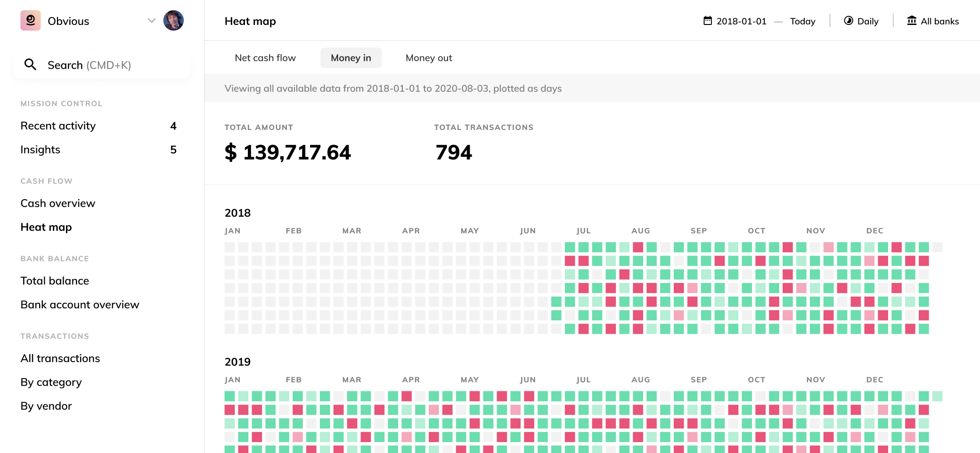980x453 pixels.
Task: Switch to the Money out tab
Action: point(429,58)
